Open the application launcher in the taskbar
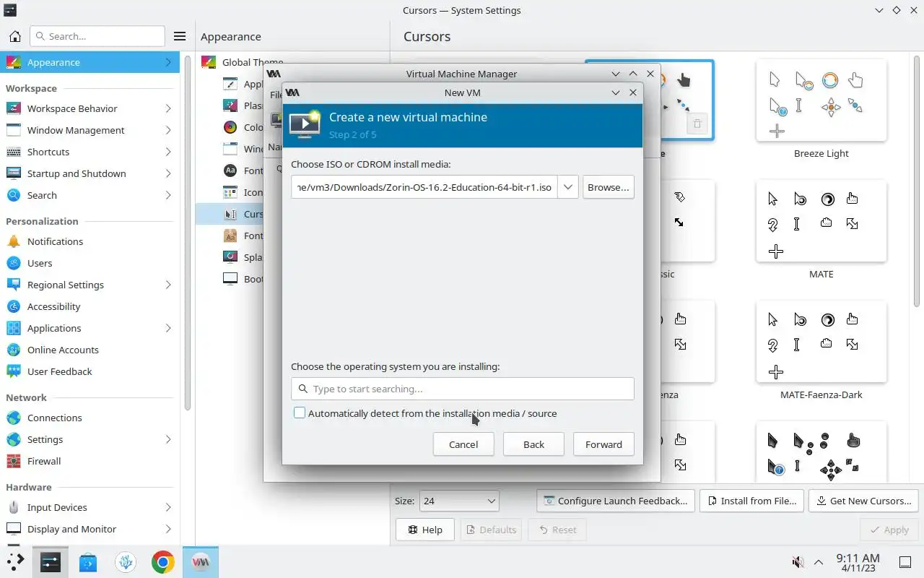 (15, 561)
